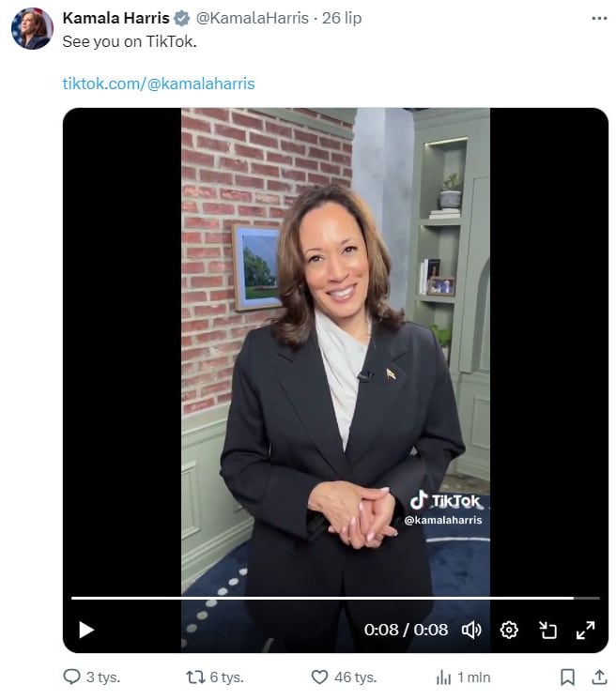
Task: Enter fullscreen video mode
Action: (585, 630)
